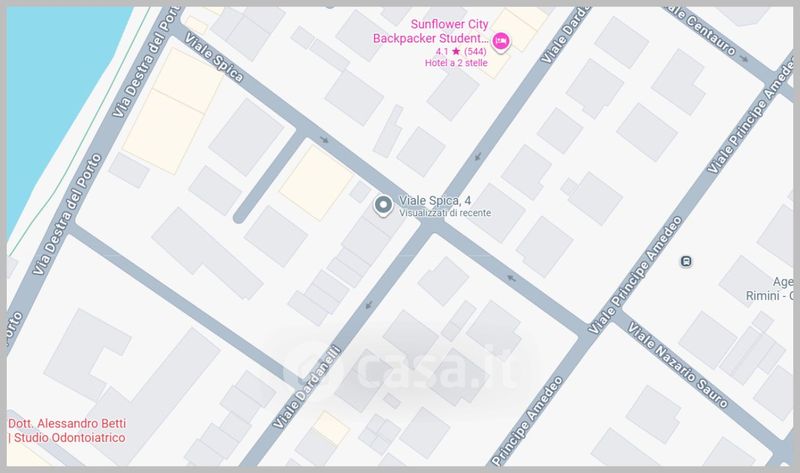Click the one-way arrow on lower Viale Dardanelli
Viewport: 800px width, 473px height.
click(x=369, y=305)
